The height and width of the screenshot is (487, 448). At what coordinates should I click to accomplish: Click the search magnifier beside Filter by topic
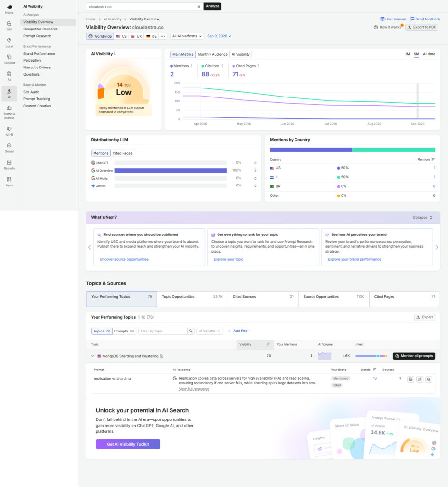point(191,331)
